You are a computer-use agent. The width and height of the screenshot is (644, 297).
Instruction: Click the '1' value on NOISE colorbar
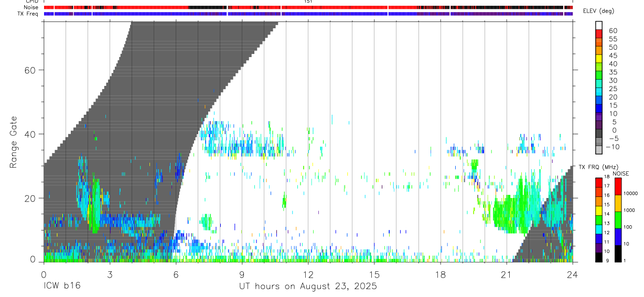coord(624,261)
